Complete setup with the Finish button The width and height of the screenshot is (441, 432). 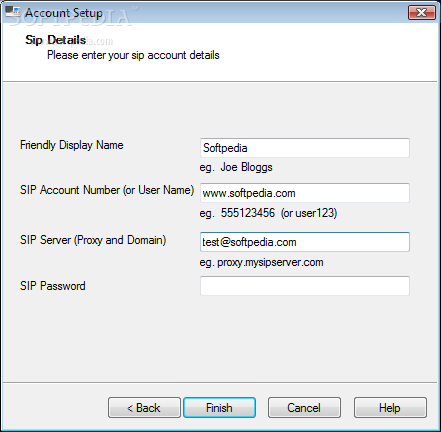point(219,407)
